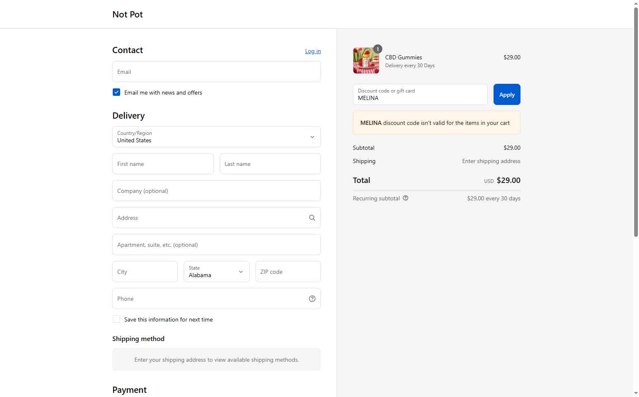Click the Phone input field
Screen dimensions: 639x397
tap(216, 299)
